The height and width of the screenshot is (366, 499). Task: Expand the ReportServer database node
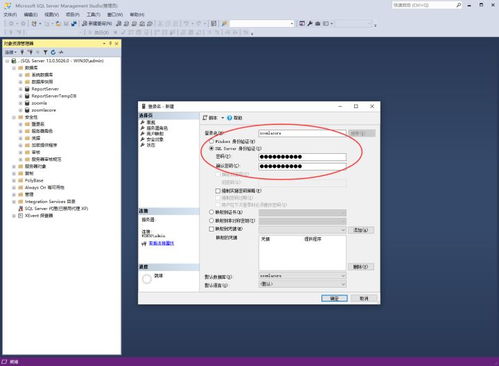coord(21,89)
